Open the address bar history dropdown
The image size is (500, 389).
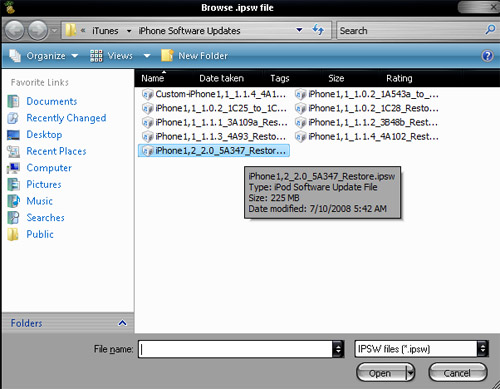click(299, 30)
